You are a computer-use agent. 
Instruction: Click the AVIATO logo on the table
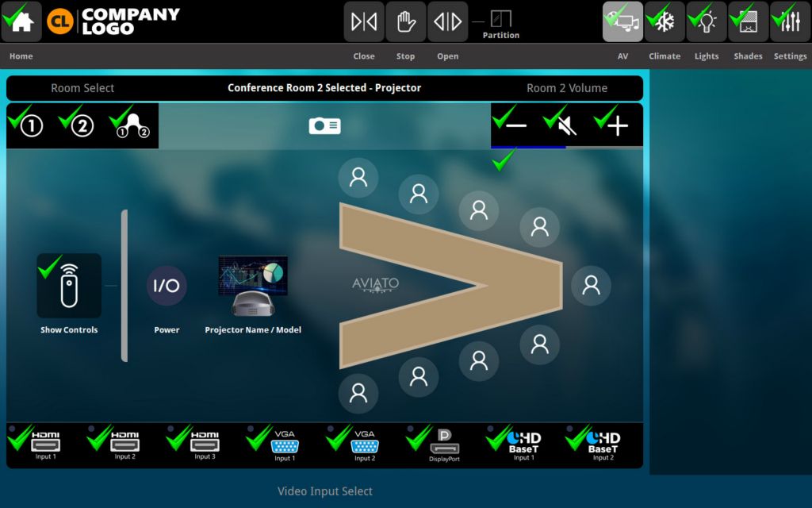click(x=375, y=285)
